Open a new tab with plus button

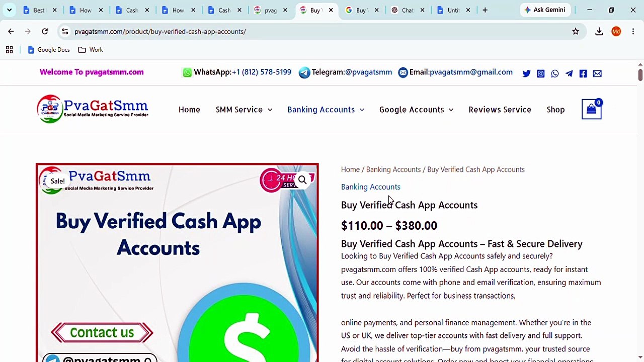pyautogui.click(x=485, y=10)
